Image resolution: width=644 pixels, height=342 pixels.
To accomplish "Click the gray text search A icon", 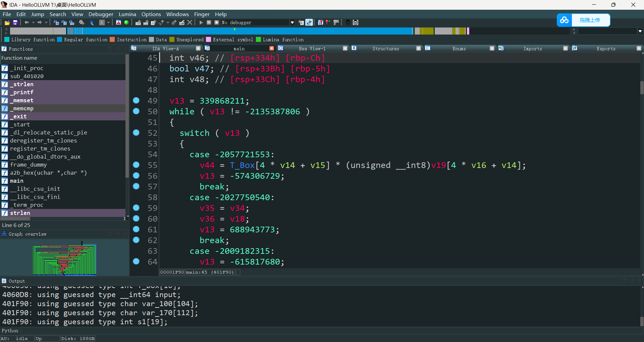I will pyautogui.click(x=102, y=22).
